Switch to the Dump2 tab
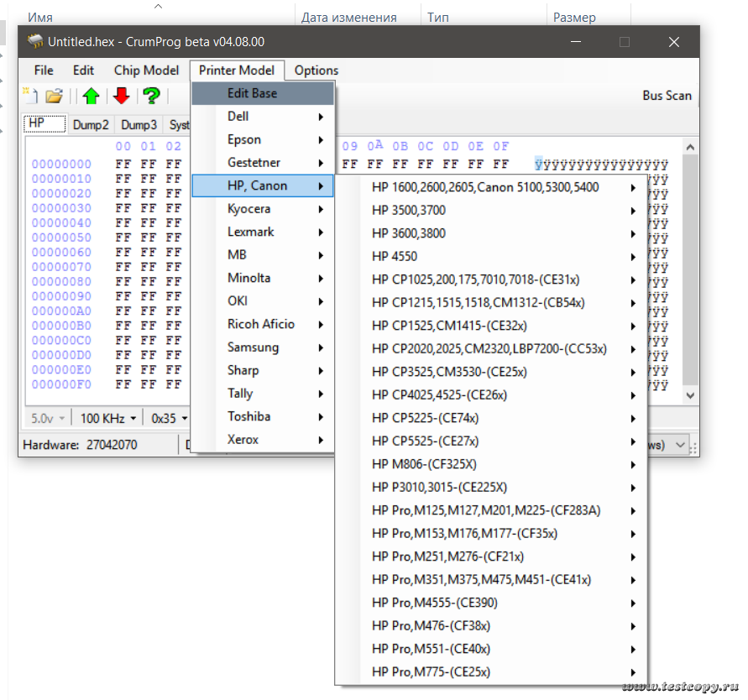Viewport: 748px width, 700px height. coord(91,125)
